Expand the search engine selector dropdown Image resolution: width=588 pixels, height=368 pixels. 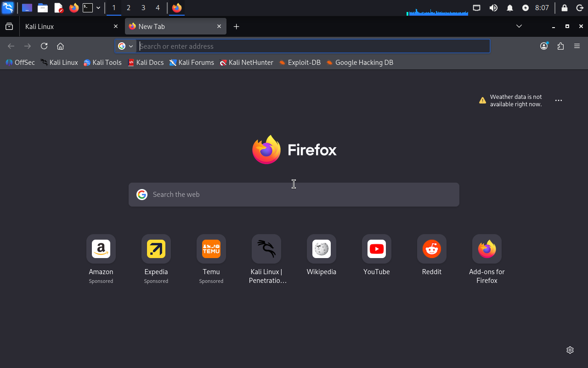tap(125, 46)
